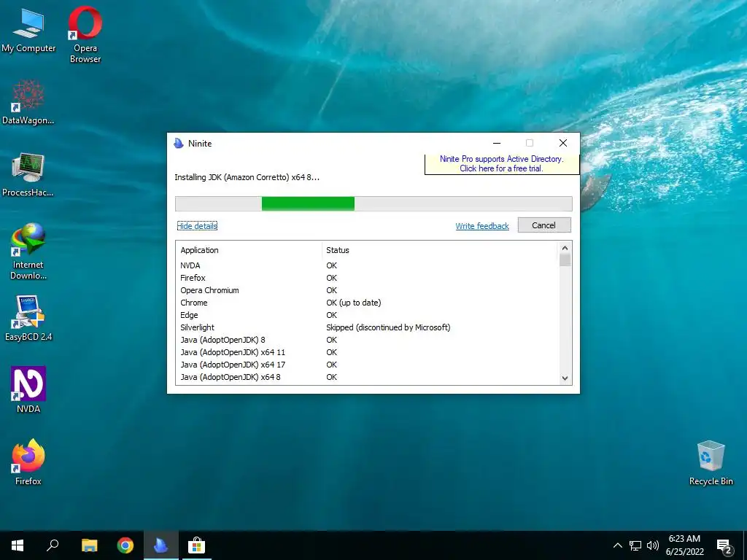Select Java (AdoptOpenJDK) x64 17 row
This screenshot has height=560, width=747.
pos(367,365)
